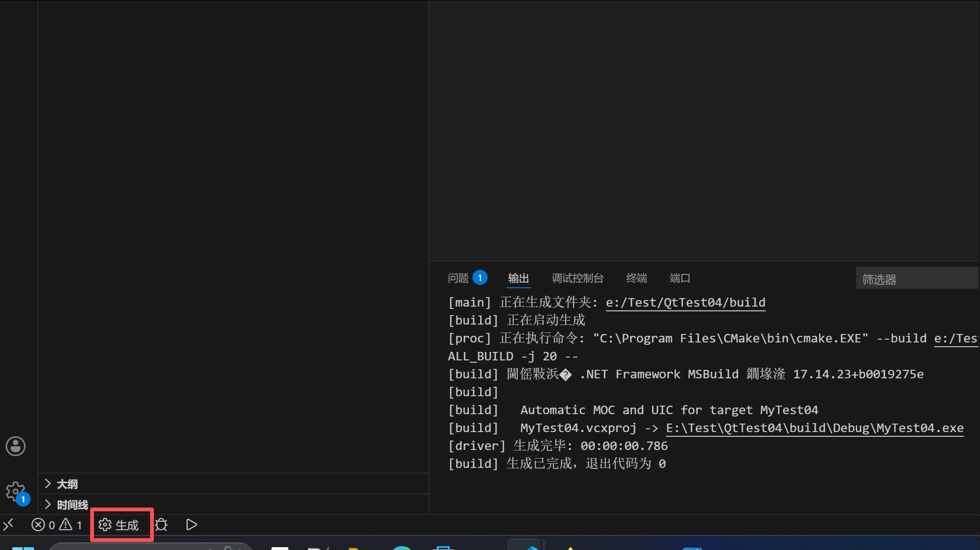The height and width of the screenshot is (550, 980).
Task: Click the 生成 build button in status bar
Action: click(119, 525)
